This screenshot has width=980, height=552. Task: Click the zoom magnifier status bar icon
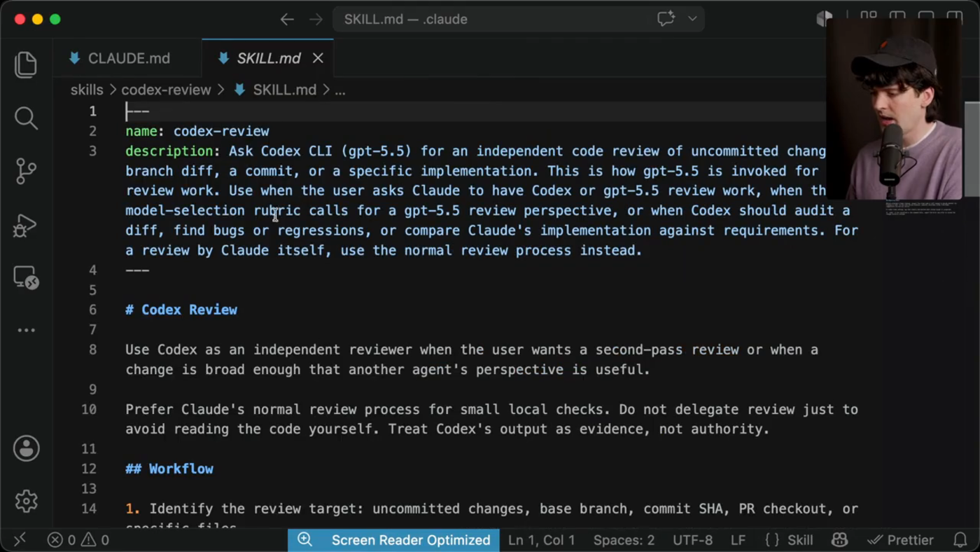304,539
